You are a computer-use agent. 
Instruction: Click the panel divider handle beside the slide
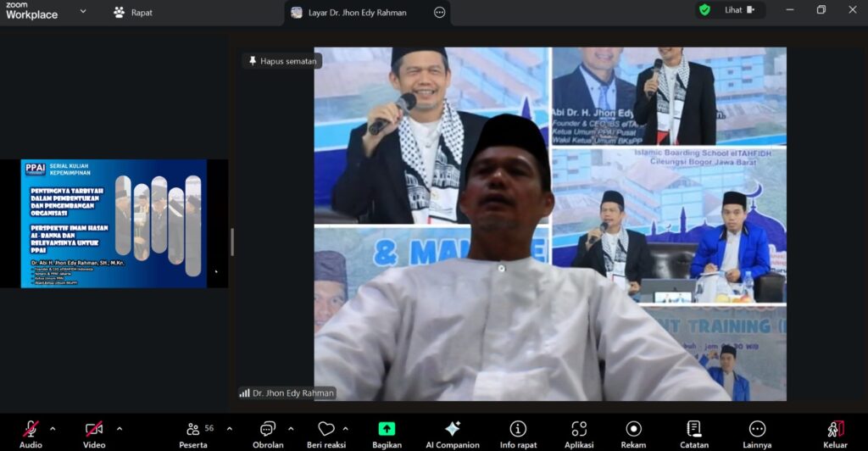pyautogui.click(x=232, y=242)
